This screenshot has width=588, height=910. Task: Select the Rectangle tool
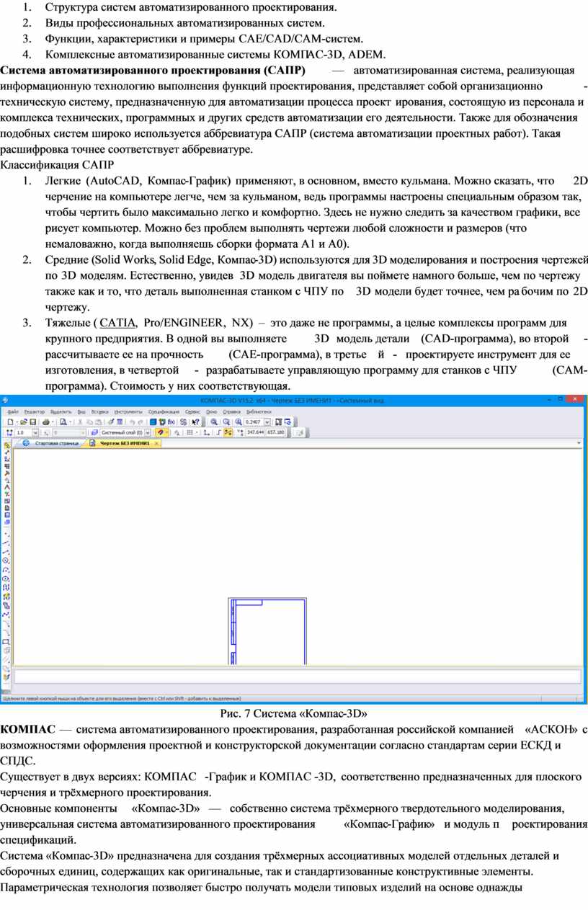6,641
